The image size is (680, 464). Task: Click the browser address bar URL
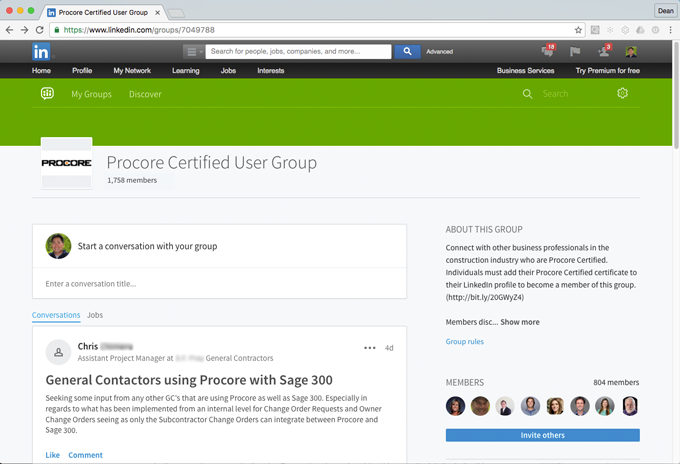(139, 30)
